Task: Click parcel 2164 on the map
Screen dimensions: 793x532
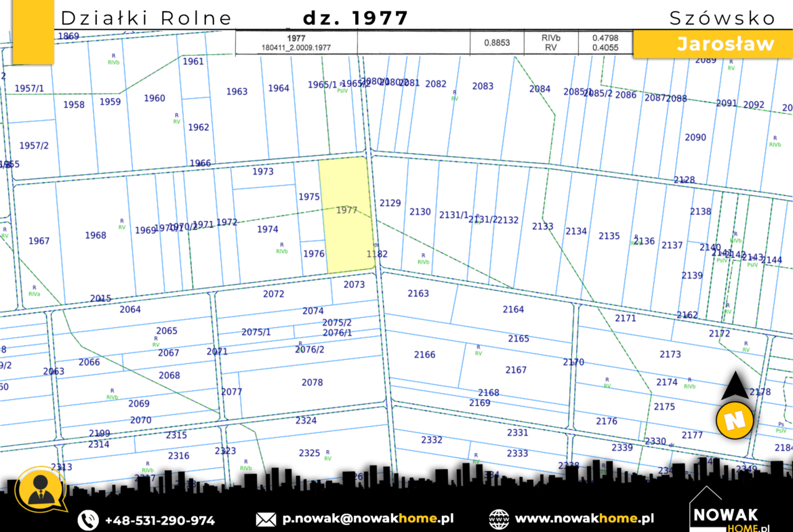Action: (513, 310)
